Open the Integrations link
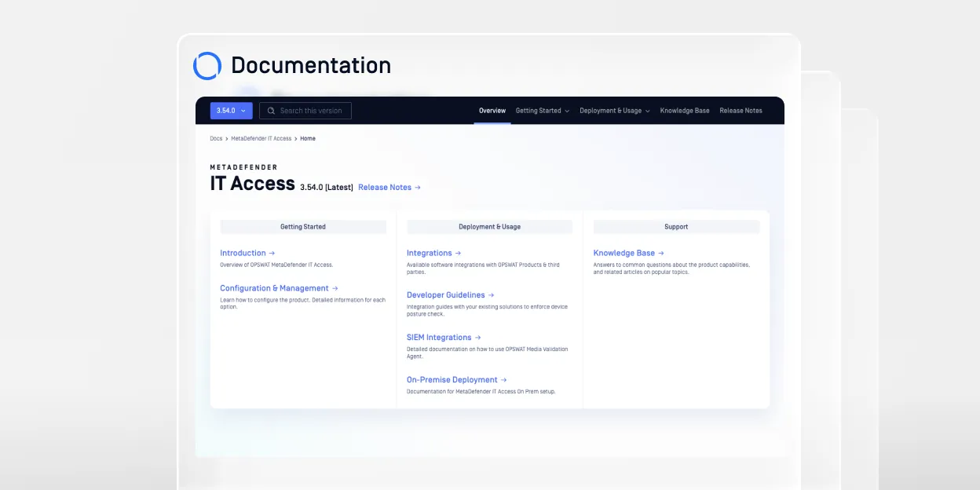The width and height of the screenshot is (980, 490). 433,253
